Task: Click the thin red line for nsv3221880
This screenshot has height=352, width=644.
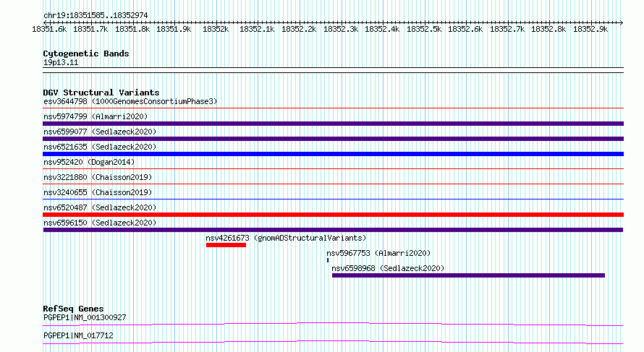Action: [333, 184]
